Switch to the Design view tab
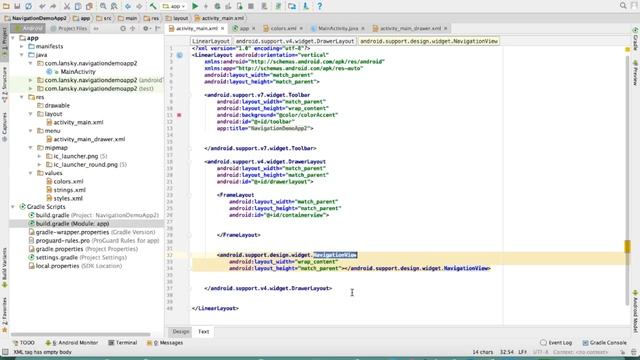 [x=180, y=332]
